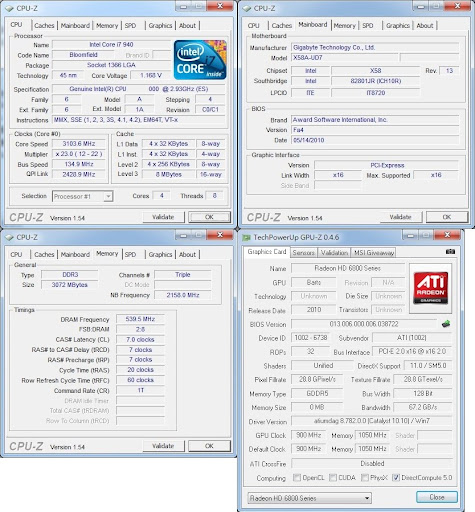
Task: Click the DRAM Frequency value 539.5 MHz
Action: [140, 319]
